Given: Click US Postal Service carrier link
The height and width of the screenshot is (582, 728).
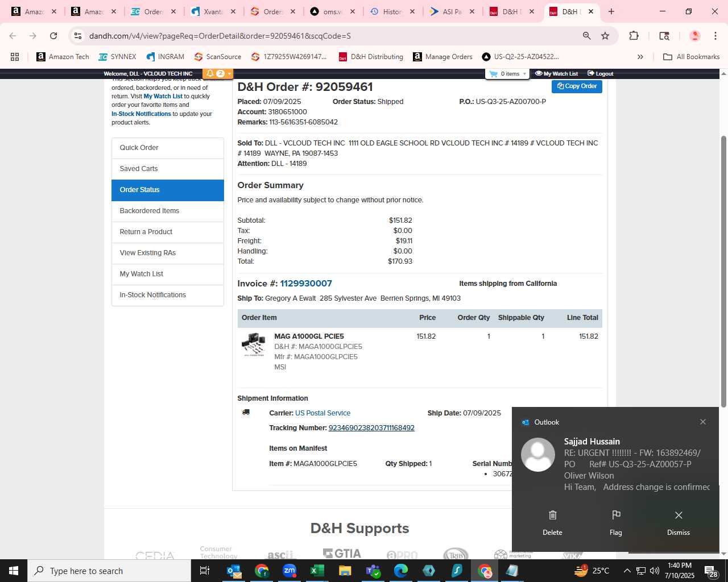Looking at the screenshot, I should click(322, 413).
